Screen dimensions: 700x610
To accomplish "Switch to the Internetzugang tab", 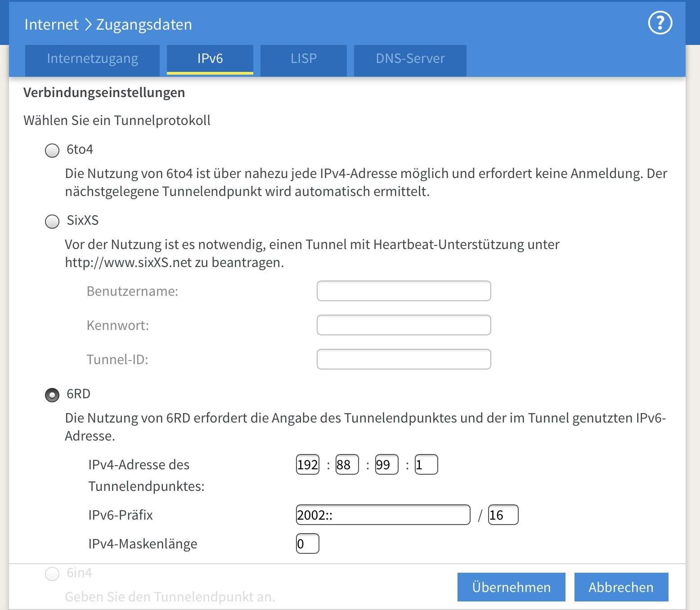I will [x=92, y=59].
